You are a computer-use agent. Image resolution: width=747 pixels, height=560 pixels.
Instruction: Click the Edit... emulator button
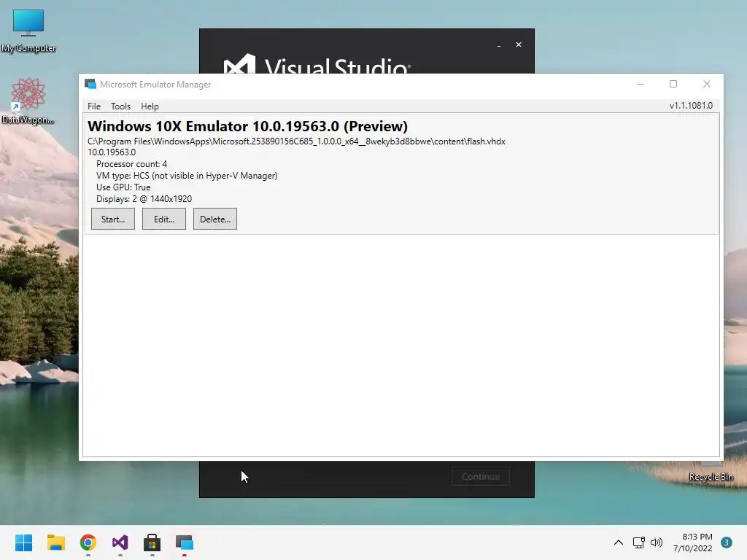tap(164, 219)
